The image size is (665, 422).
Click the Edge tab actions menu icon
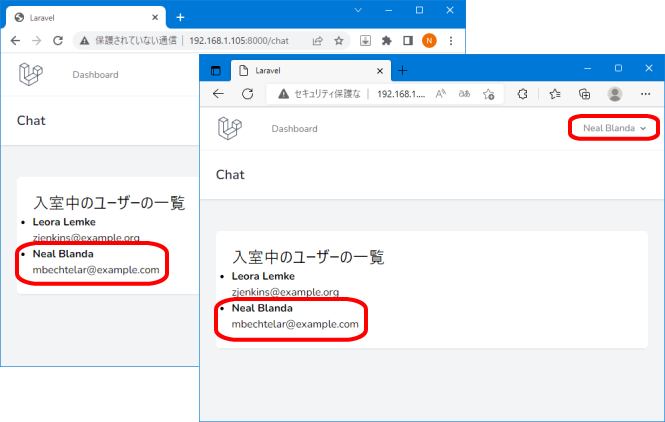215,70
